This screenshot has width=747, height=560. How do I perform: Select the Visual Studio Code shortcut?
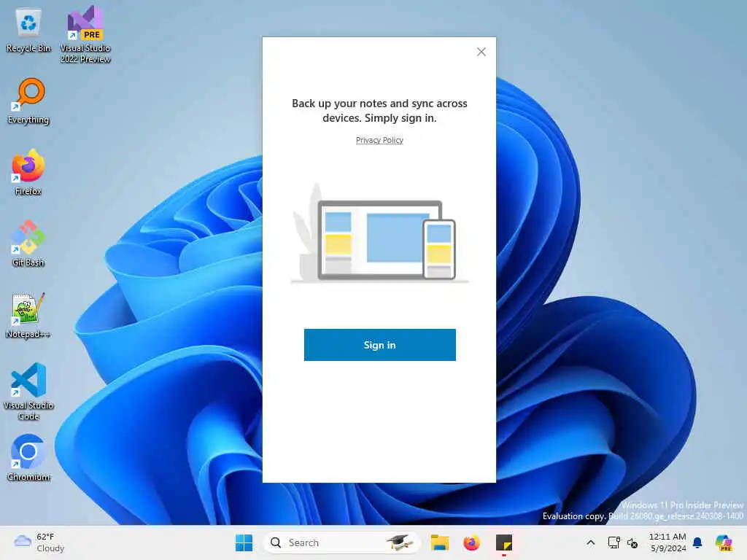click(x=28, y=392)
